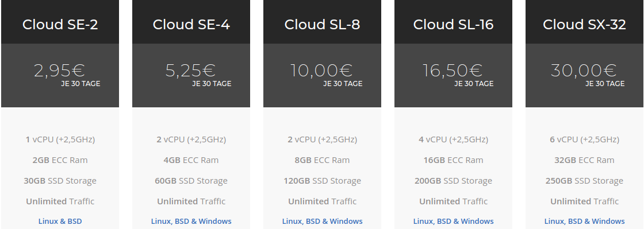
Task: Select the Cloud SE-2 plan header
Action: 60,25
